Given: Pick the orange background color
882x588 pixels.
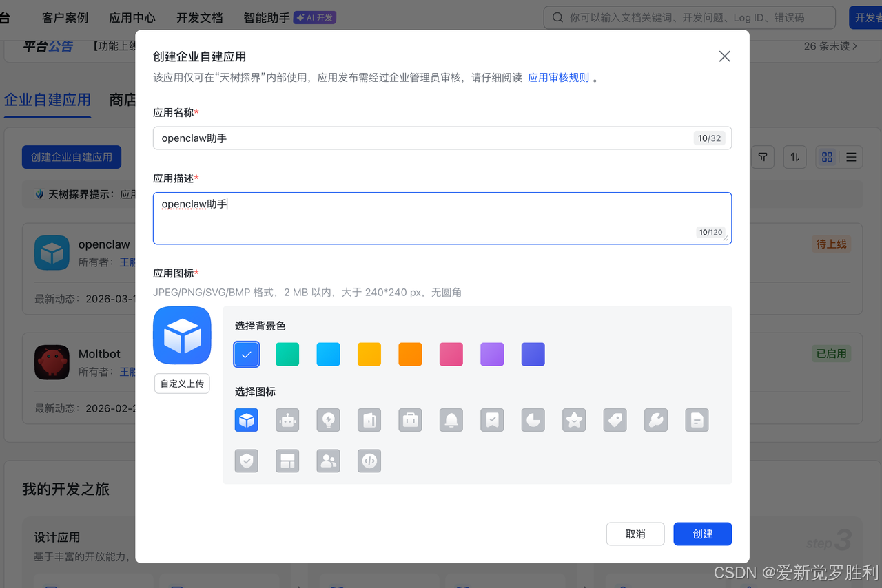Looking at the screenshot, I should 410,354.
